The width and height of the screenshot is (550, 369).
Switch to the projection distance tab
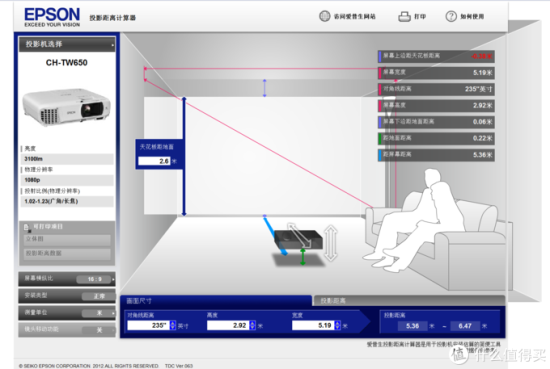tap(409, 301)
